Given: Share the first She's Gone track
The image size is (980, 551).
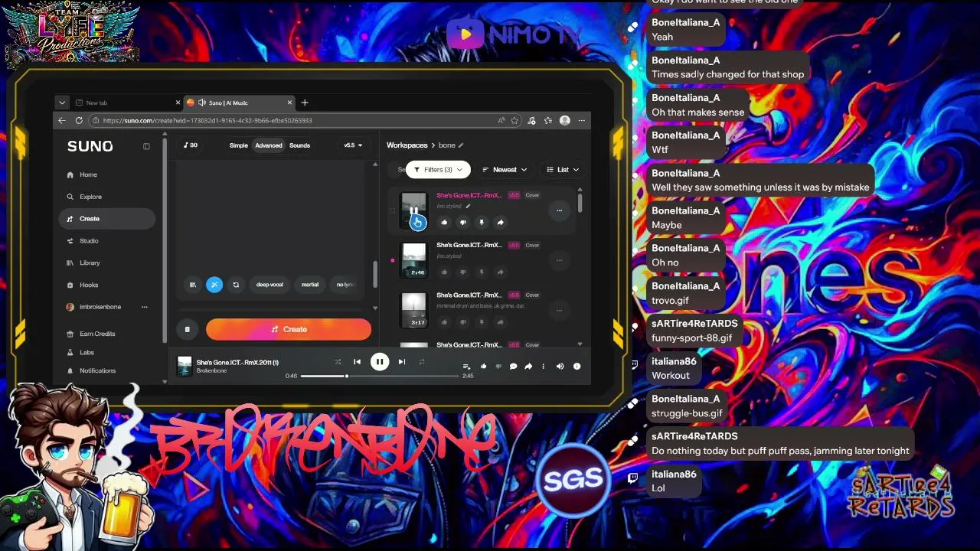Looking at the screenshot, I should tap(500, 222).
